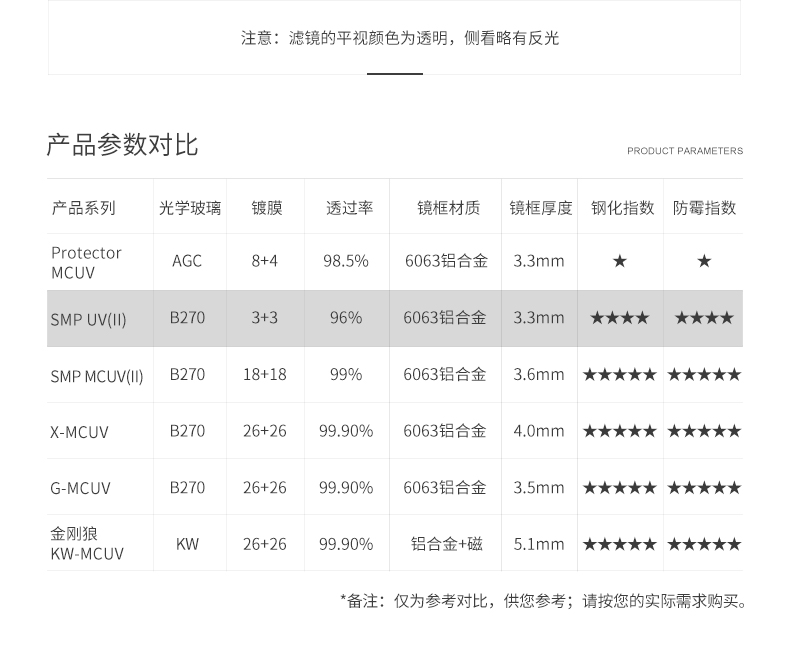Click the 钢化指数 column header
This screenshot has height=669, width=790.
coord(622,208)
